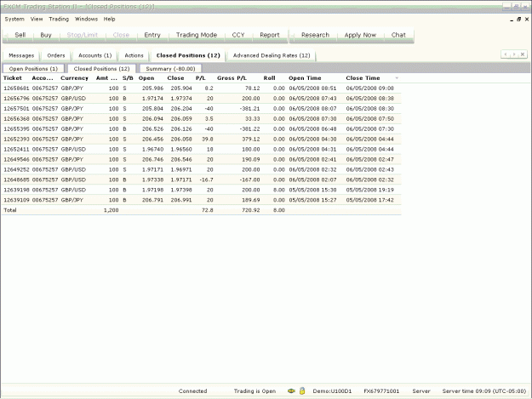Sort by the S/B column header
Screen dimensions: 532x399
tap(128, 78)
